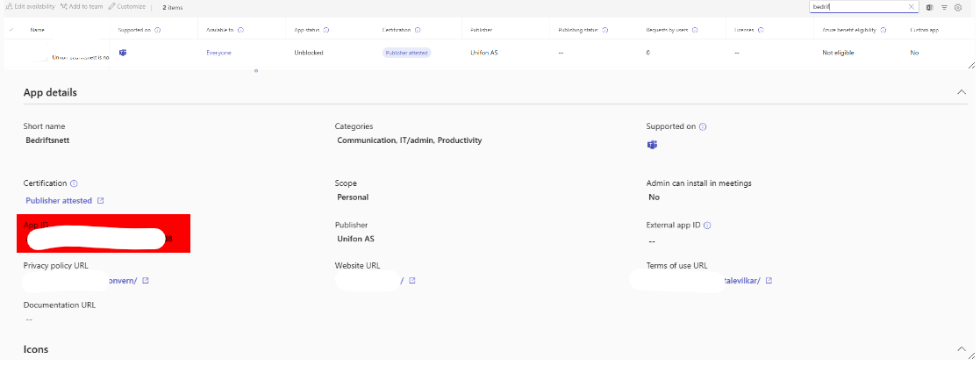Open the Unifon AS publisher link

(x=485, y=53)
